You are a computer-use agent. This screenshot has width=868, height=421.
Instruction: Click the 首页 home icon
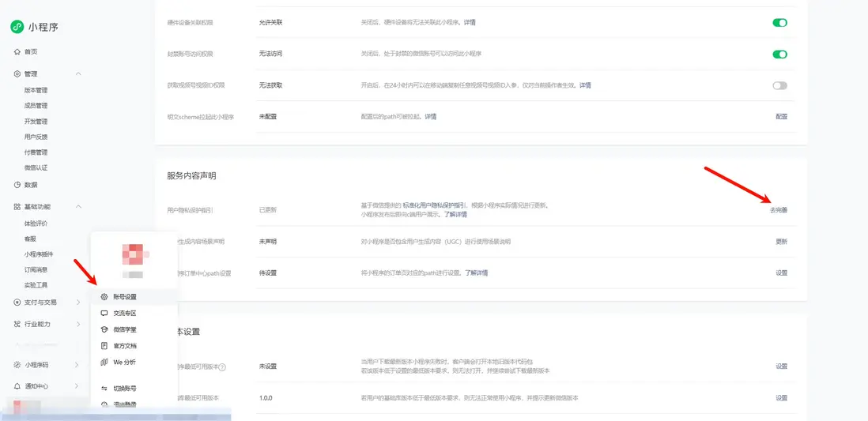click(17, 51)
